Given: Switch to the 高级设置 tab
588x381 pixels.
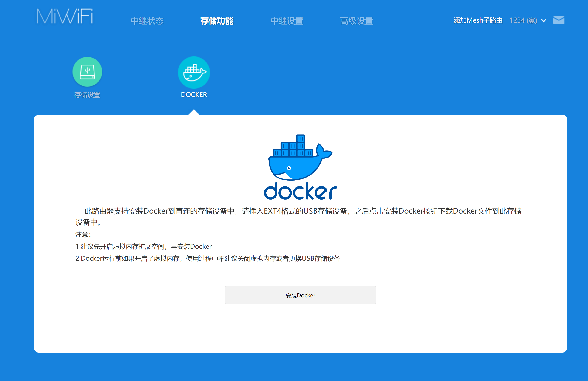Looking at the screenshot, I should (x=357, y=21).
